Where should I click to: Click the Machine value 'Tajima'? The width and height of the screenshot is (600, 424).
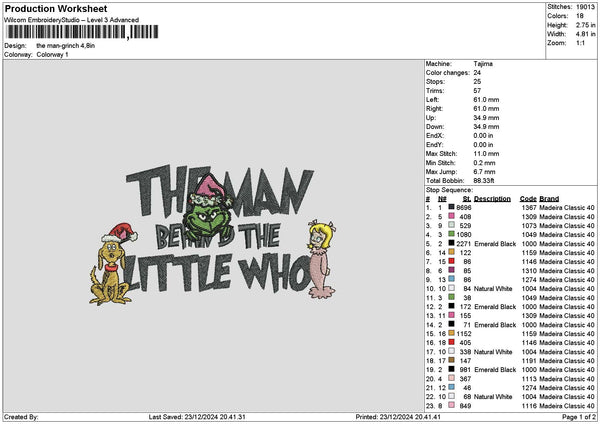pyautogui.click(x=483, y=64)
